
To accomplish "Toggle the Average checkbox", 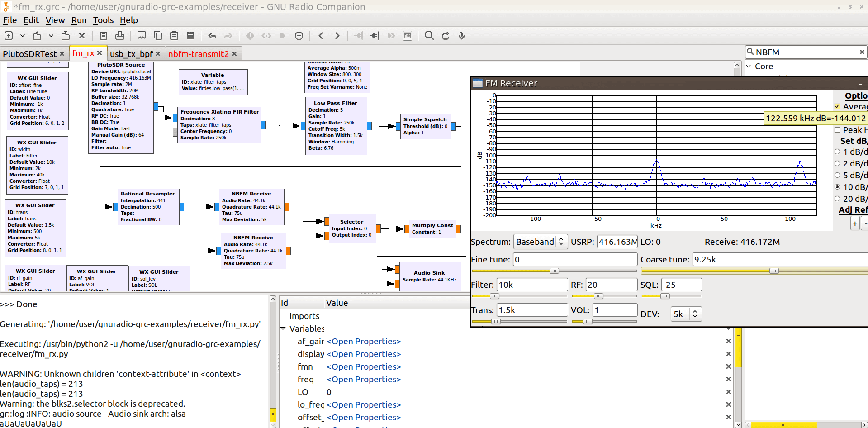I will pos(837,107).
